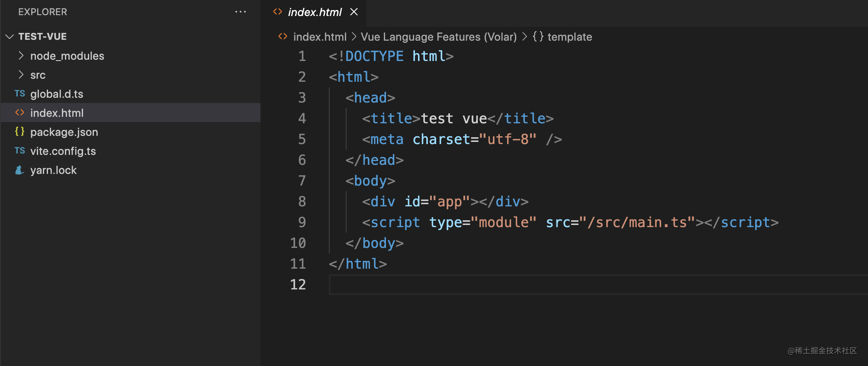This screenshot has height=366, width=868.
Task: Open the yarn.lock file
Action: 53,170
